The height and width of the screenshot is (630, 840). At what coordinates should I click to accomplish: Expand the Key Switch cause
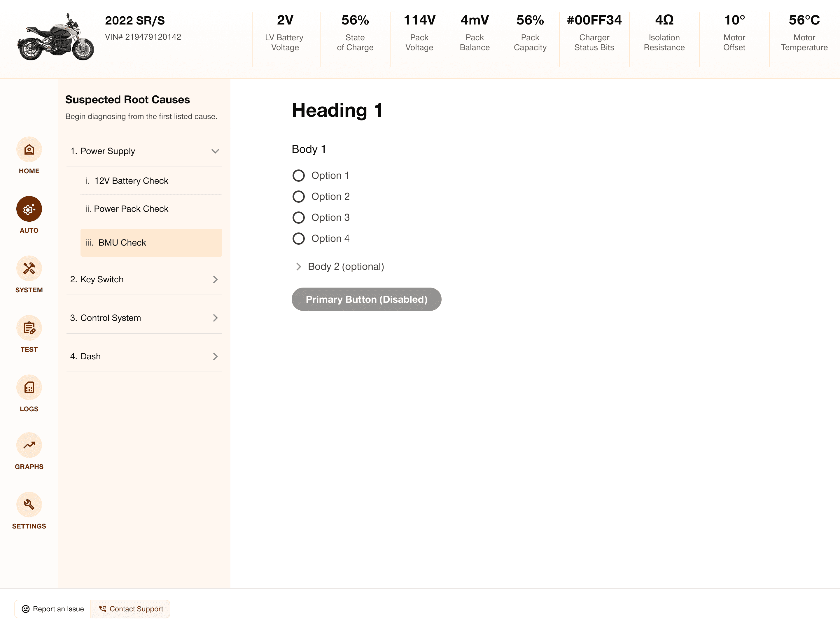[x=215, y=279]
